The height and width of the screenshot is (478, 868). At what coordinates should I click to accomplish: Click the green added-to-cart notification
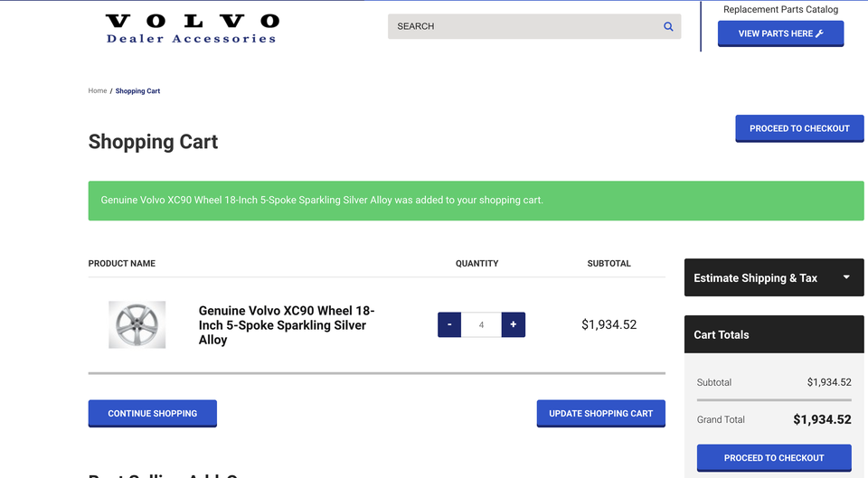476,201
